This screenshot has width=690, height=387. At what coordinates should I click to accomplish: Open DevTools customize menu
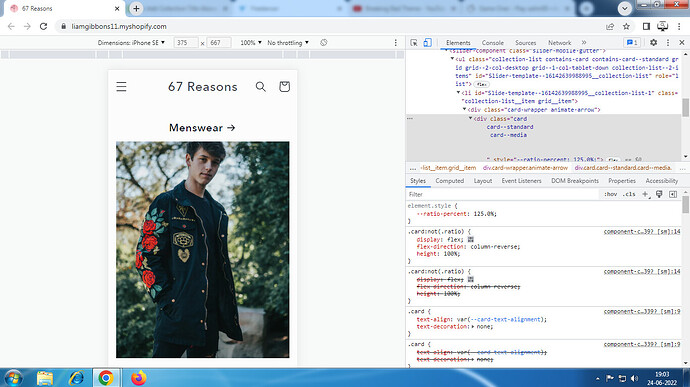[x=668, y=43]
